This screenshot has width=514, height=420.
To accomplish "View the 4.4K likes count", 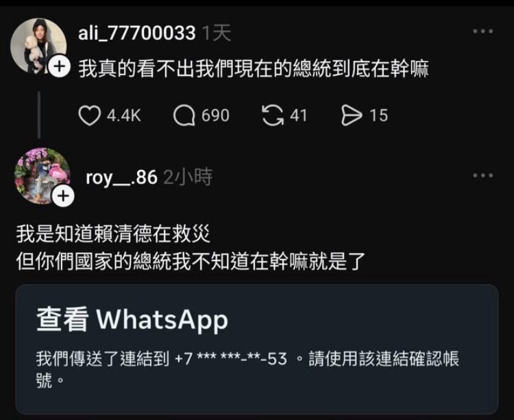I will [123, 116].
